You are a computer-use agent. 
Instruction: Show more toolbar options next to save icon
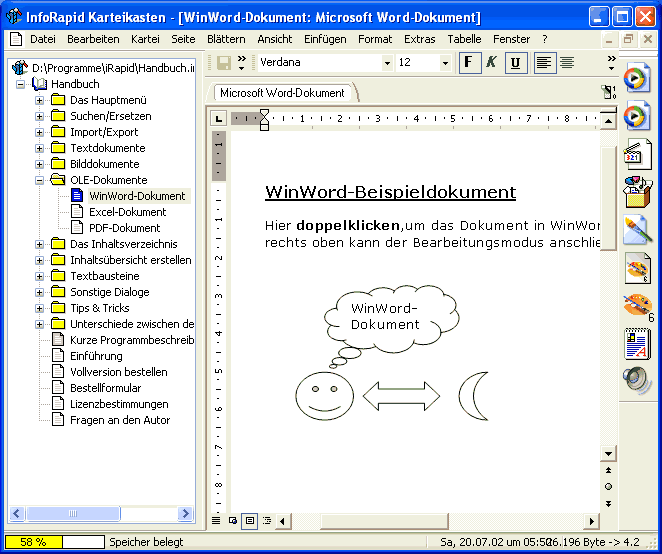241,63
